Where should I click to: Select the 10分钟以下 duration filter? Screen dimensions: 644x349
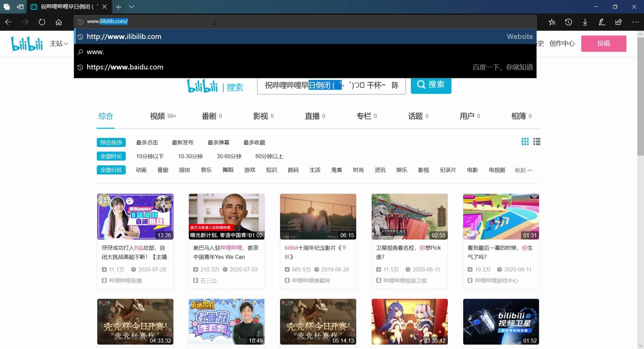click(x=150, y=156)
